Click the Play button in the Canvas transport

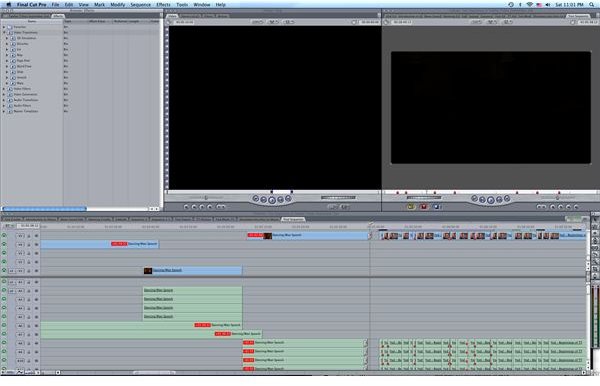click(x=491, y=200)
